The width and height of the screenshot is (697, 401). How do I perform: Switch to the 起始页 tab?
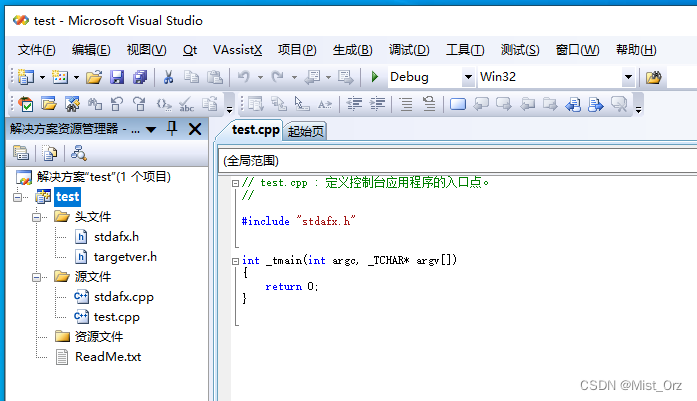click(305, 131)
